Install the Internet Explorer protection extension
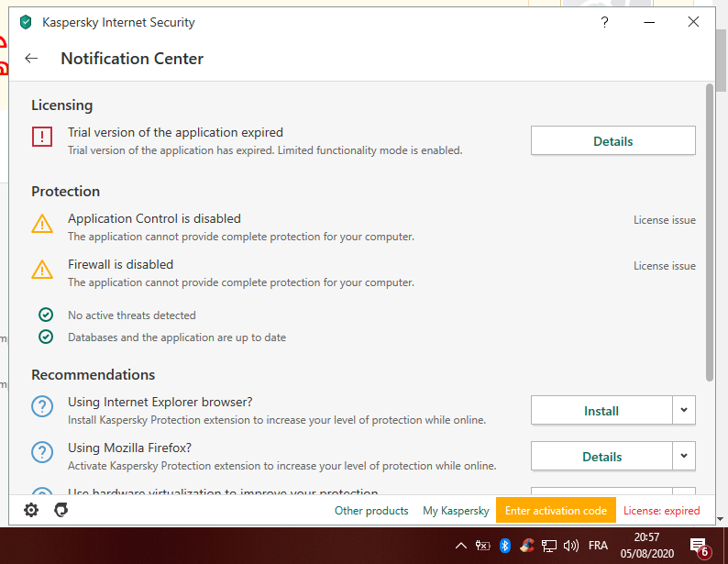Screen dimensions: 728x564 tap(601, 410)
